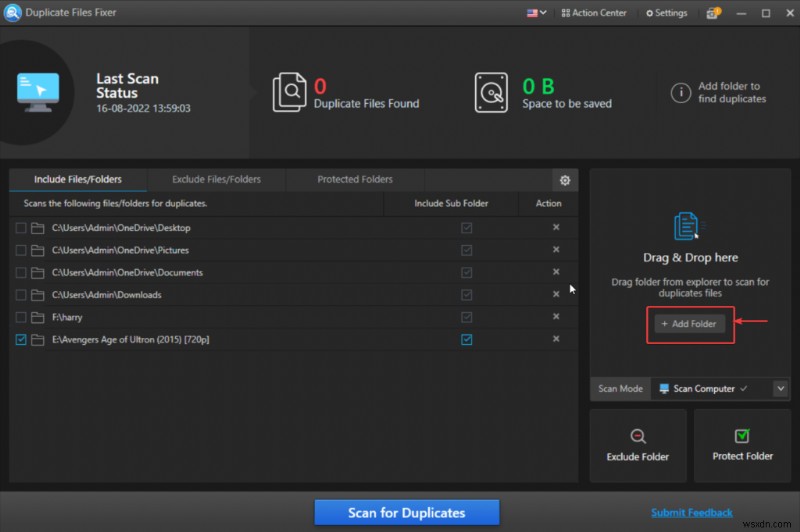Open the Submit Feedback link
This screenshot has width=800, height=532.
tap(693, 513)
